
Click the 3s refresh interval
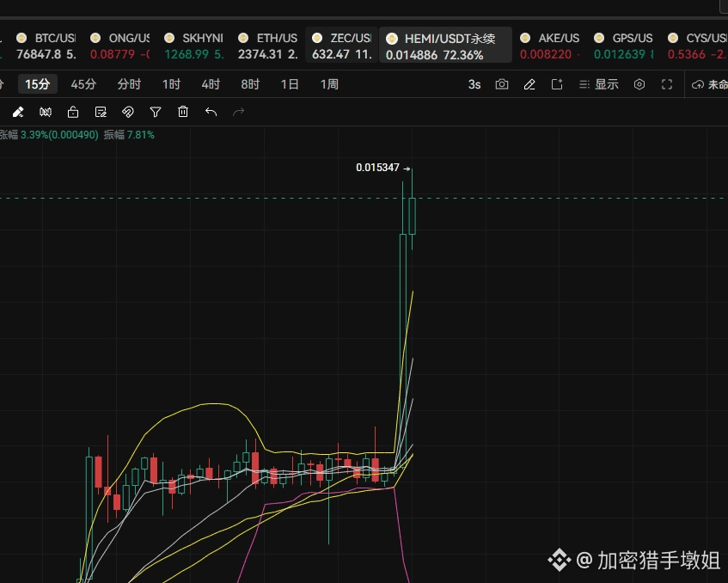474,84
